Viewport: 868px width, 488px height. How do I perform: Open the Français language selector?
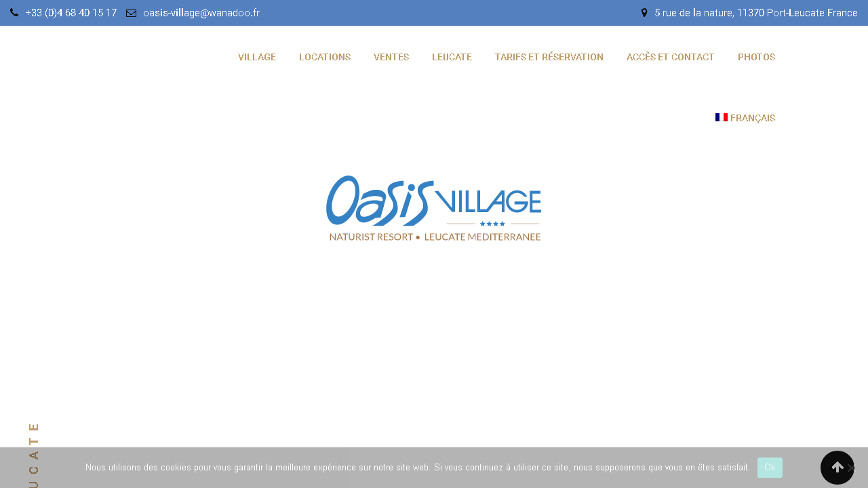click(745, 118)
